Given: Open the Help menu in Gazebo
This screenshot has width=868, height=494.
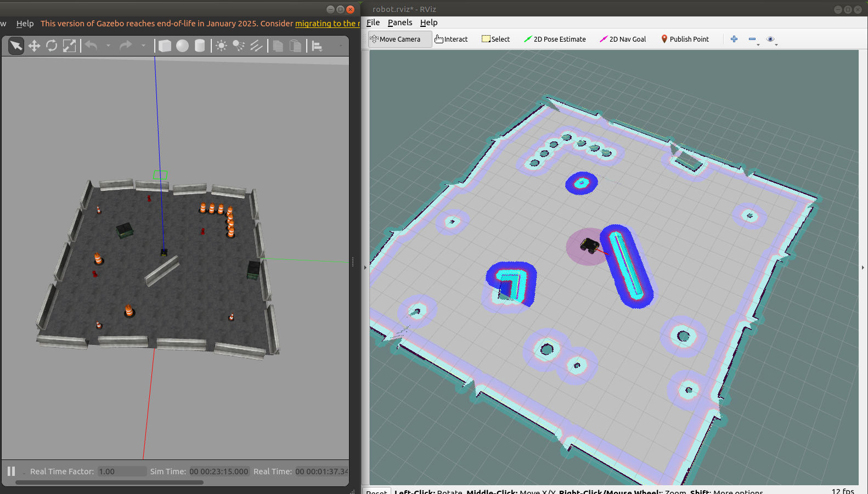Looking at the screenshot, I should point(25,24).
